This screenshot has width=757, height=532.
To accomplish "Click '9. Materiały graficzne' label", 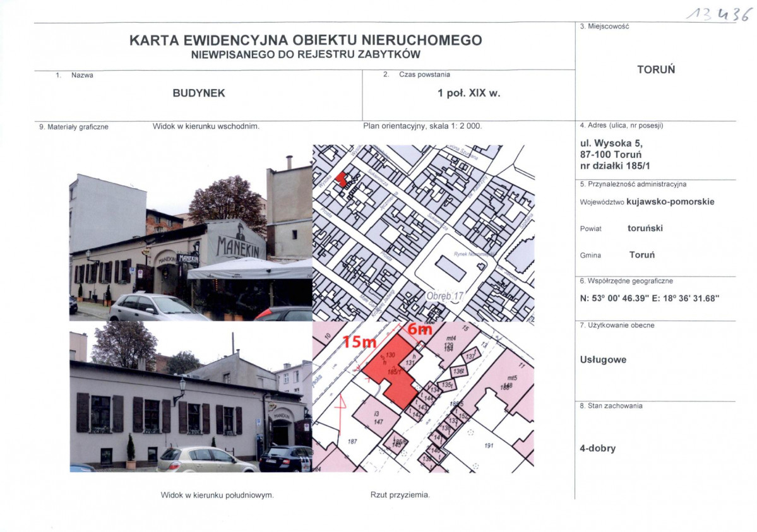I will pyautogui.click(x=74, y=127).
